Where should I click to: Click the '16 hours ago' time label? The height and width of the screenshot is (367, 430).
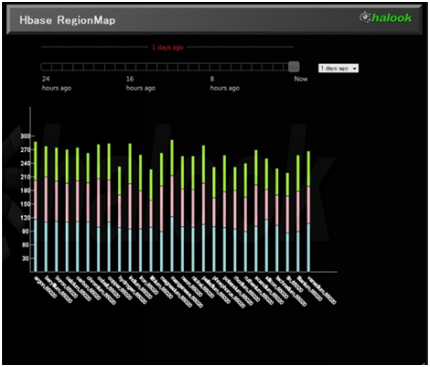coord(140,83)
